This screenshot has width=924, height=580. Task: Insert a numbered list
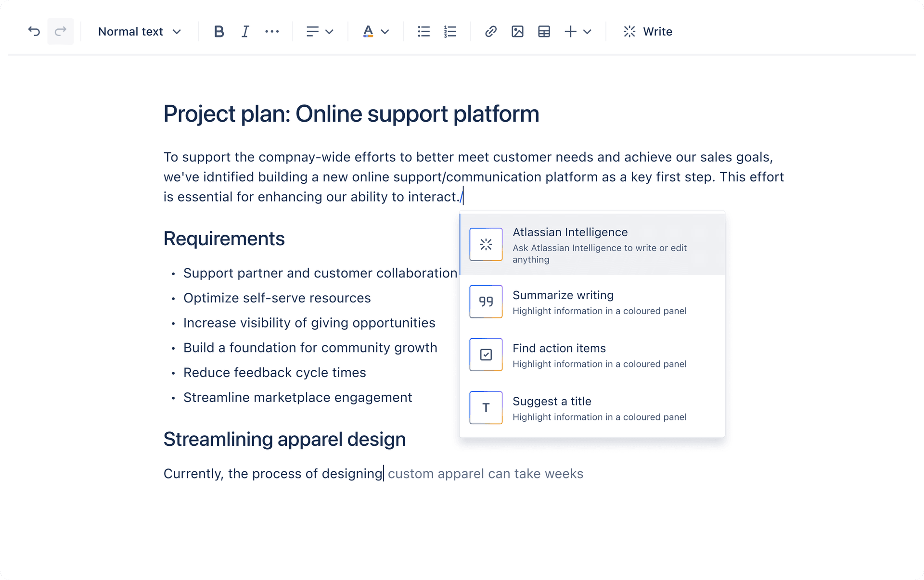coord(450,32)
